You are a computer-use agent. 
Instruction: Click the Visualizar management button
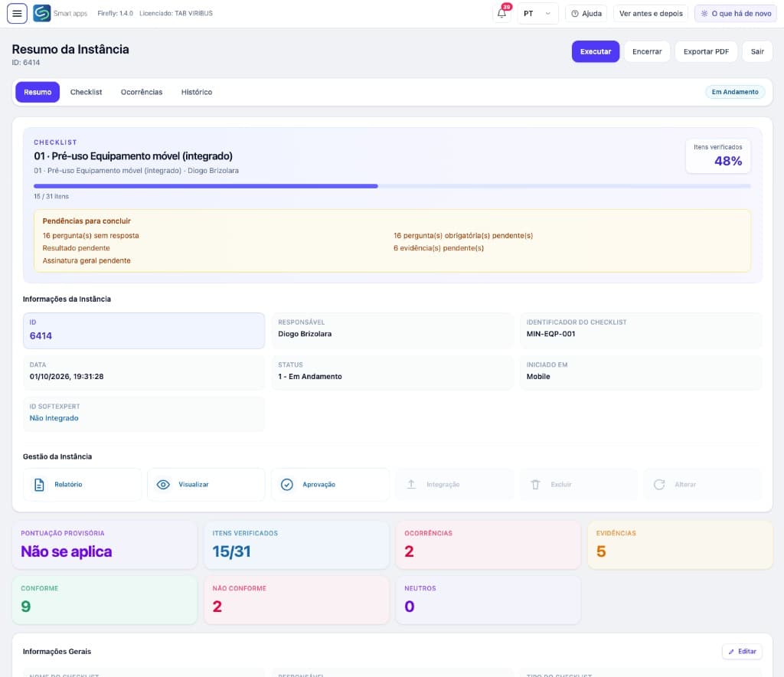click(206, 485)
